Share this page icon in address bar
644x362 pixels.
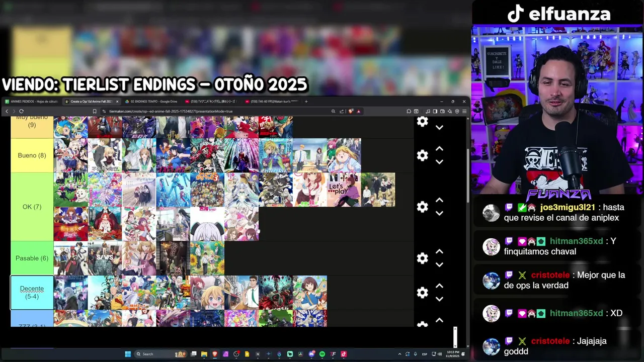pos(342,111)
